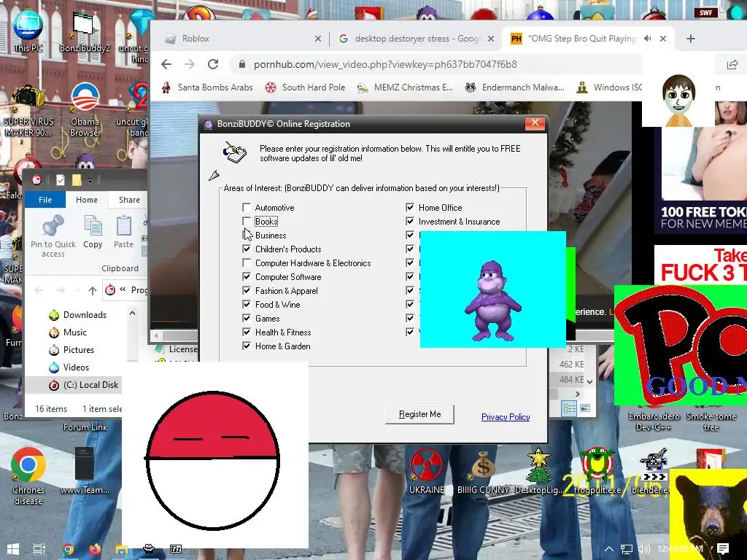Open a new browser tab with plus
The width and height of the screenshot is (747, 560).
pyautogui.click(x=691, y=39)
